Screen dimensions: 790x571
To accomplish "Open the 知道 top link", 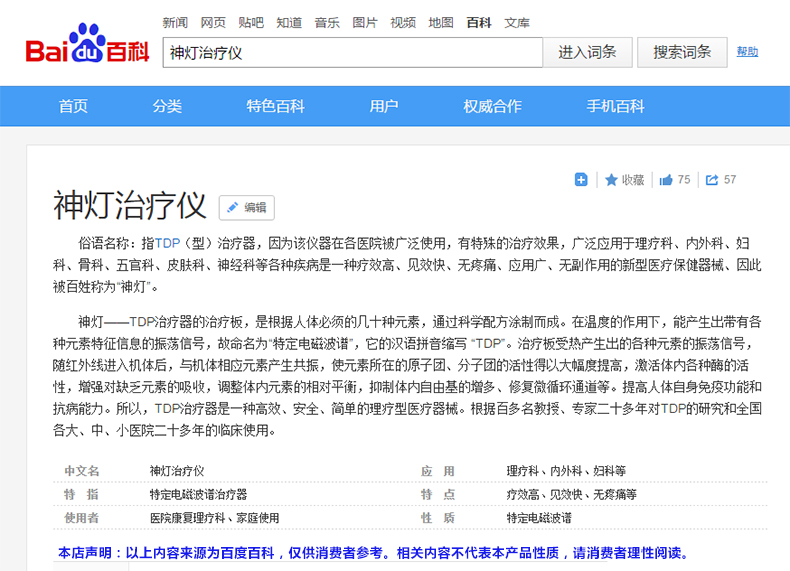I will pyautogui.click(x=289, y=23).
